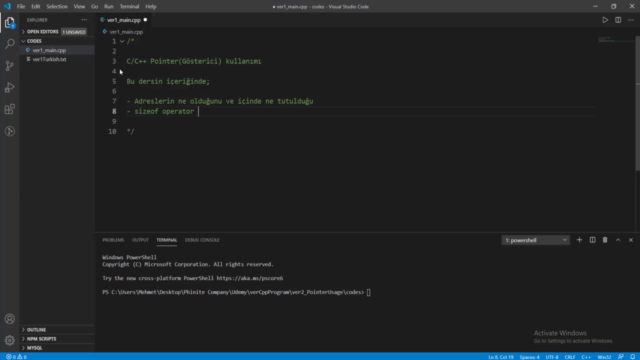This screenshot has height=360, width=640.
Task: Close the terminal panel
Action: point(631,240)
